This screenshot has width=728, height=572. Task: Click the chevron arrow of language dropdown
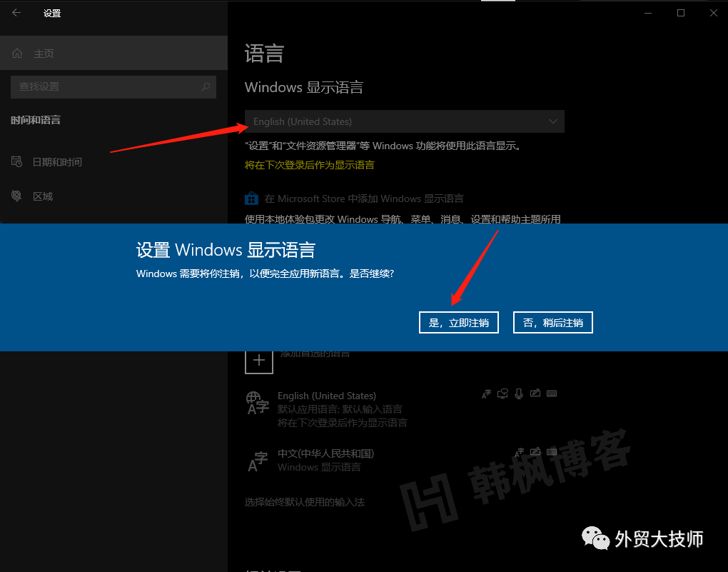(x=553, y=121)
